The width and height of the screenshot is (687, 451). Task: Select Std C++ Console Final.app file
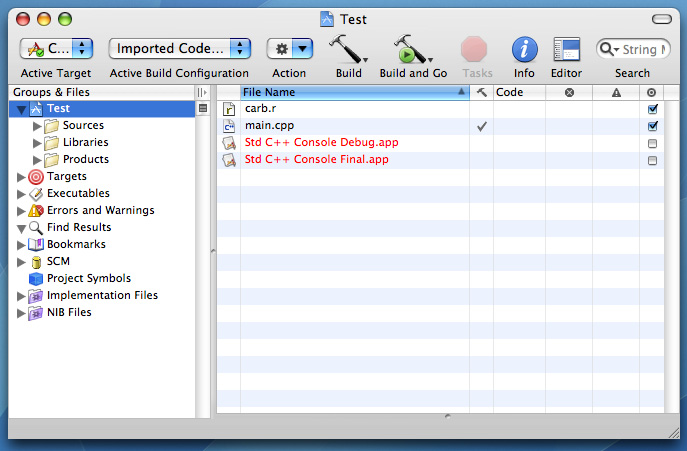316,160
